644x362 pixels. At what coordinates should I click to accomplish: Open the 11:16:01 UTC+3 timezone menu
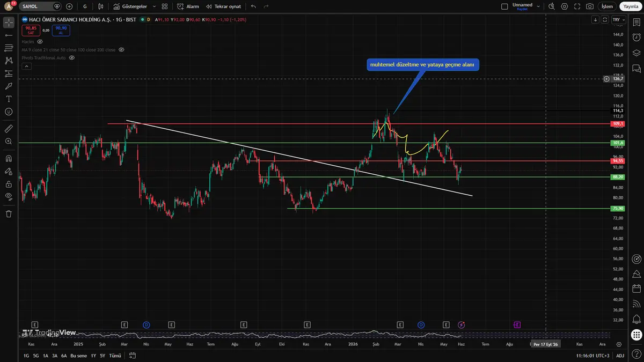593,356
